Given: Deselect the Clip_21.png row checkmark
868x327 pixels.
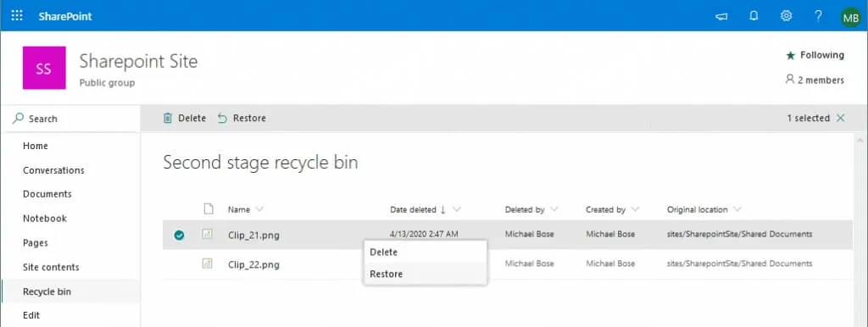Looking at the screenshot, I should coord(179,236).
